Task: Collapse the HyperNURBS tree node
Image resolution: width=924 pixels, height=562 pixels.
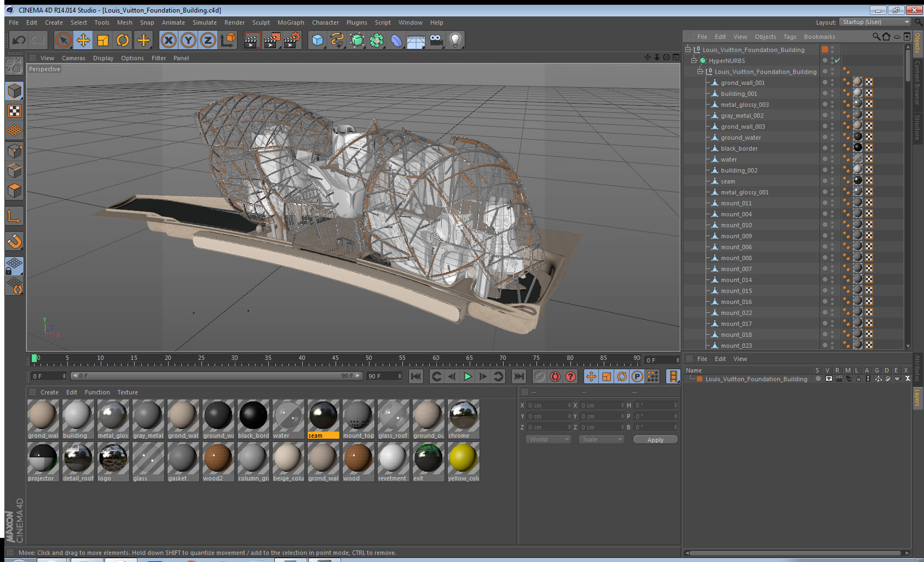Action: 694,60
